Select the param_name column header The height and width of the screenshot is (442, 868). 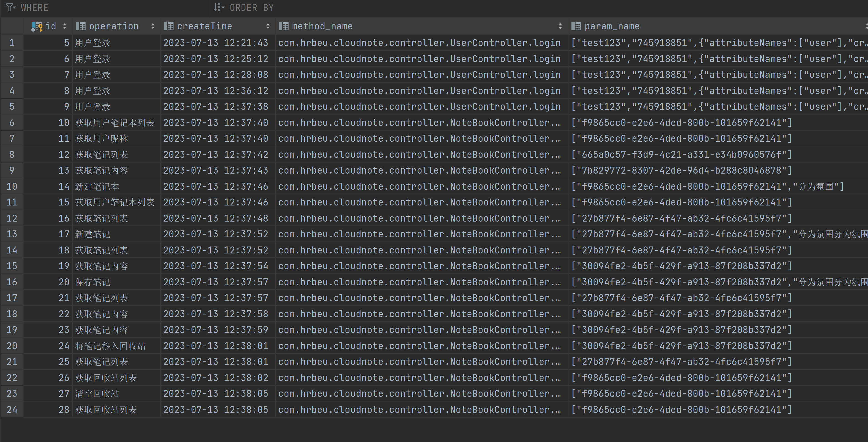611,26
